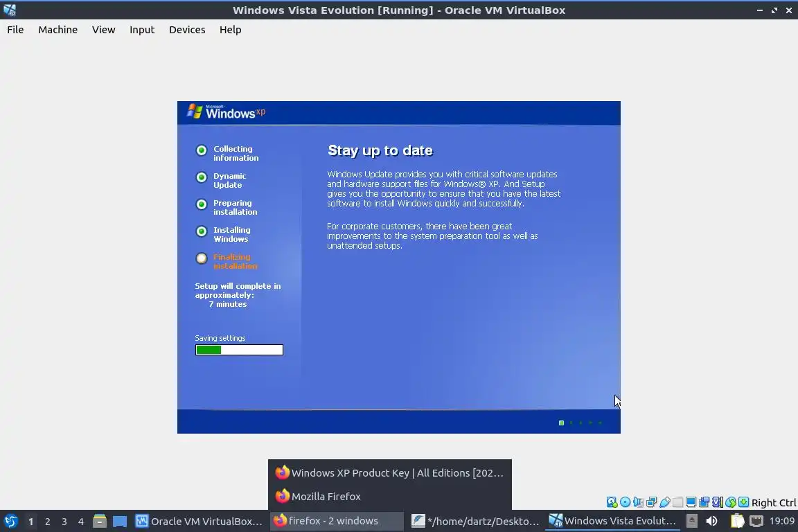Viewport: 798px width, 532px height.
Task: Open the View menu
Action: pos(103,30)
